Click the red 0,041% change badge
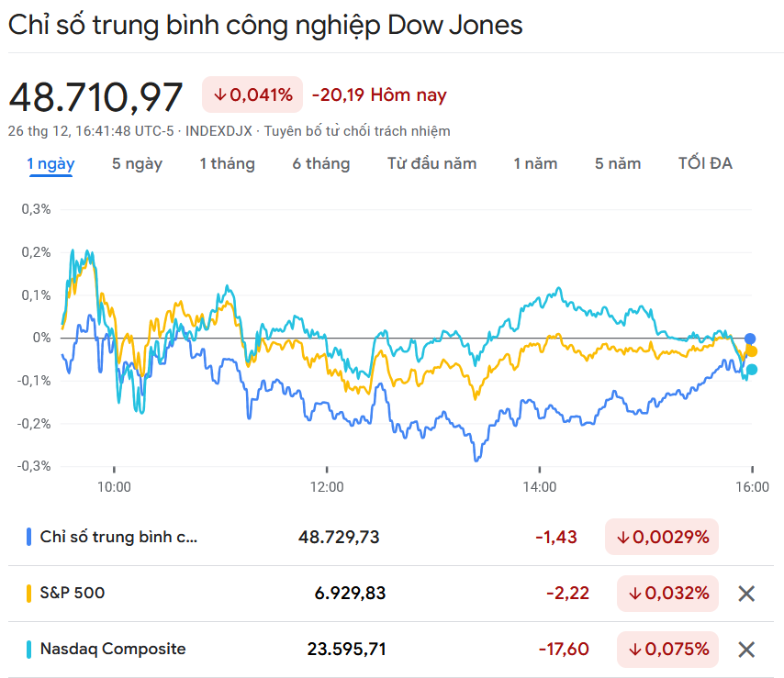The height and width of the screenshot is (678, 784). click(x=252, y=94)
